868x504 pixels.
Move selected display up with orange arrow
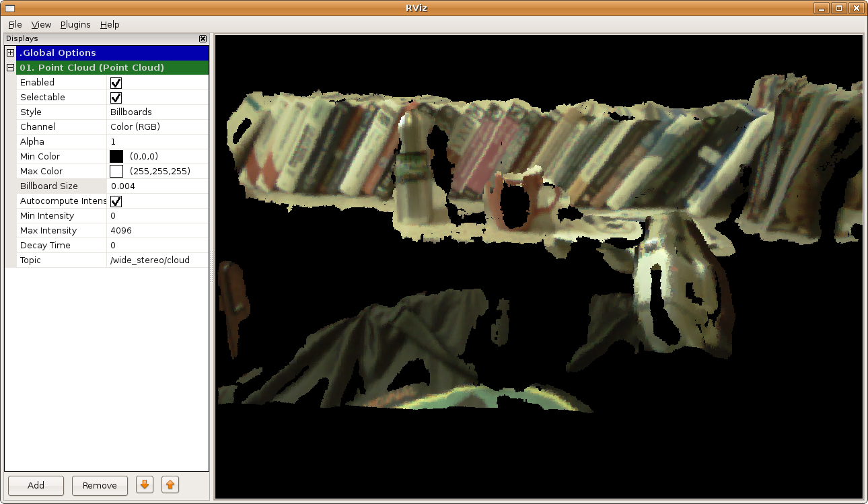point(170,484)
